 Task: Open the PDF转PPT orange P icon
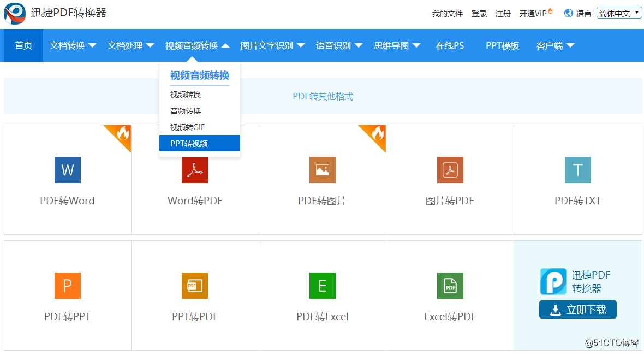pyautogui.click(x=67, y=286)
